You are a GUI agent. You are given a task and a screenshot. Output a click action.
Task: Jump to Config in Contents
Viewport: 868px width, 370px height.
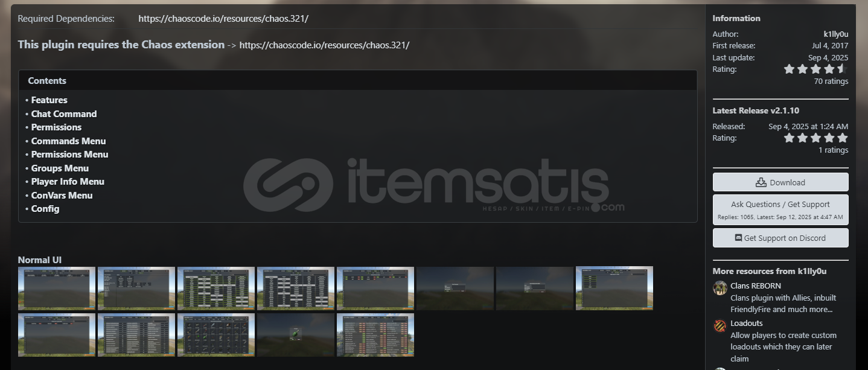coord(45,209)
